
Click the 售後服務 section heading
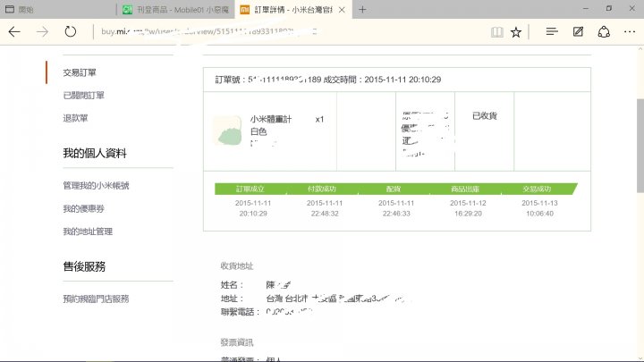84,266
